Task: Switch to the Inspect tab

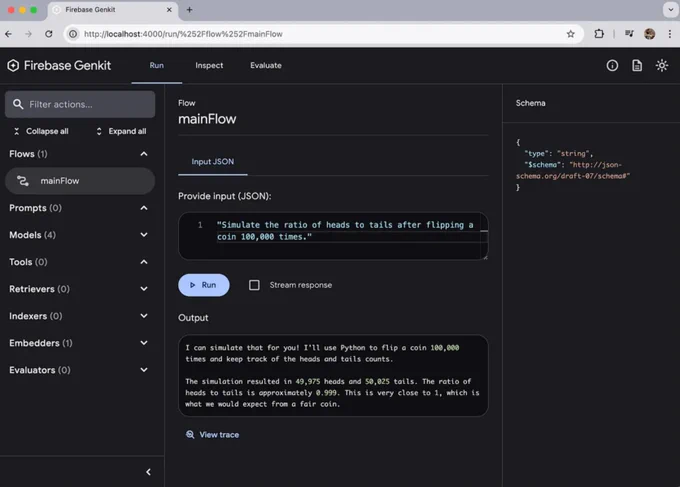Action: [x=209, y=65]
